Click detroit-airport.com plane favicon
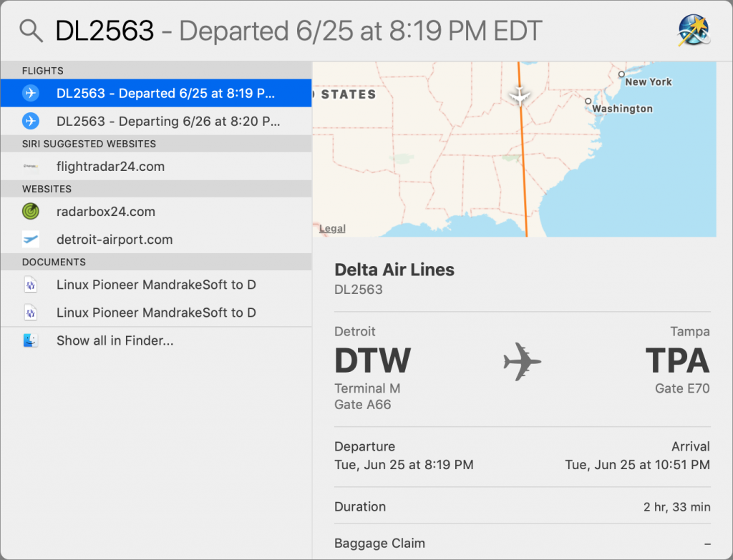Screen dimensions: 733x560 point(31,239)
